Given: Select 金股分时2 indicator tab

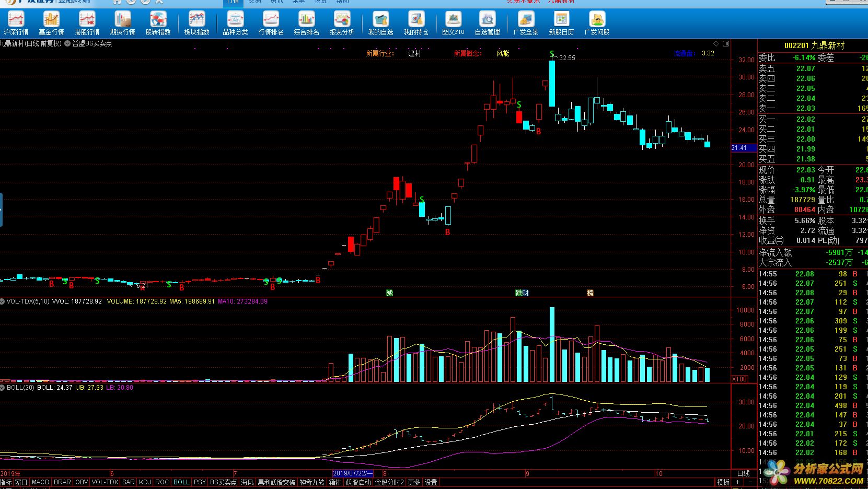Looking at the screenshot, I should [x=389, y=482].
